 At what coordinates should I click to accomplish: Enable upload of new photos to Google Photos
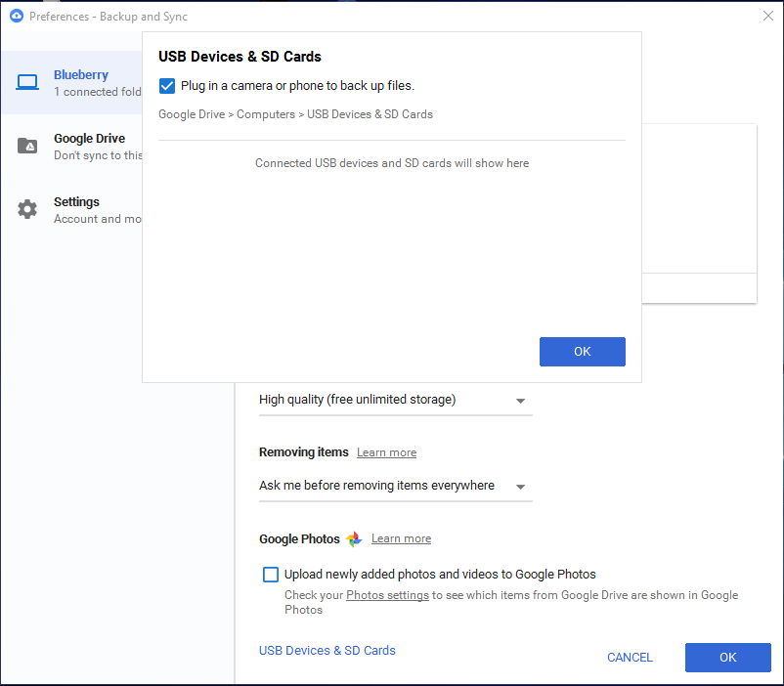(x=271, y=575)
